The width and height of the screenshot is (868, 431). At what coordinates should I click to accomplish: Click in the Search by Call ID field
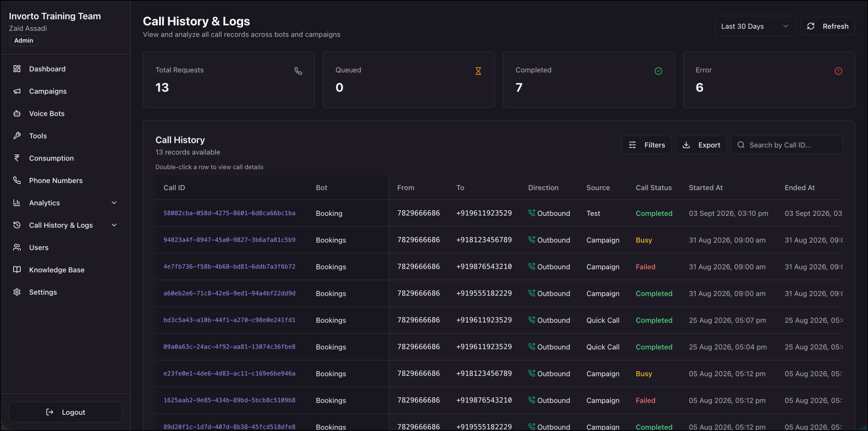(x=787, y=145)
